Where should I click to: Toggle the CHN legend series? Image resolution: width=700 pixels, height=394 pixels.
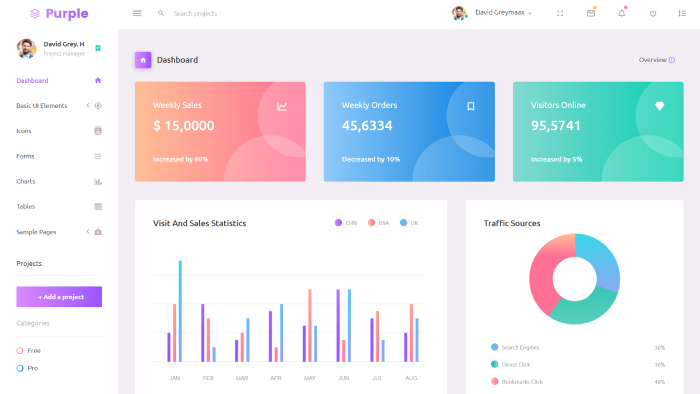coord(346,223)
